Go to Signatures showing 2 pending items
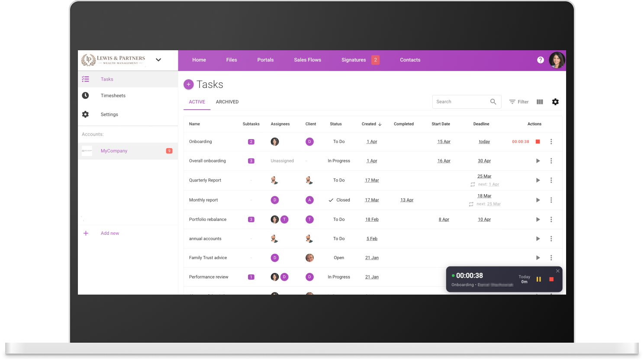The height and width of the screenshot is (360, 644). pyautogui.click(x=354, y=60)
